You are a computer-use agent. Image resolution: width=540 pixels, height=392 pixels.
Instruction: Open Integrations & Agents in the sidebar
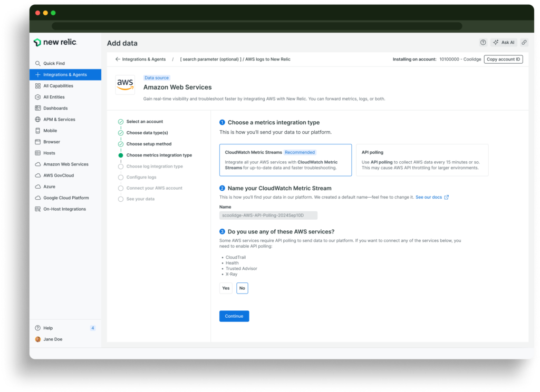click(65, 75)
